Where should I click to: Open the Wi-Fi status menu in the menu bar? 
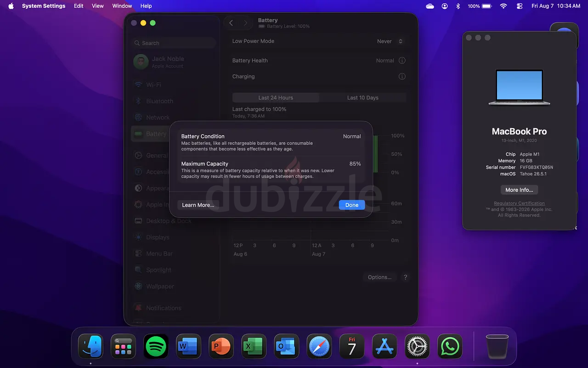click(x=503, y=6)
